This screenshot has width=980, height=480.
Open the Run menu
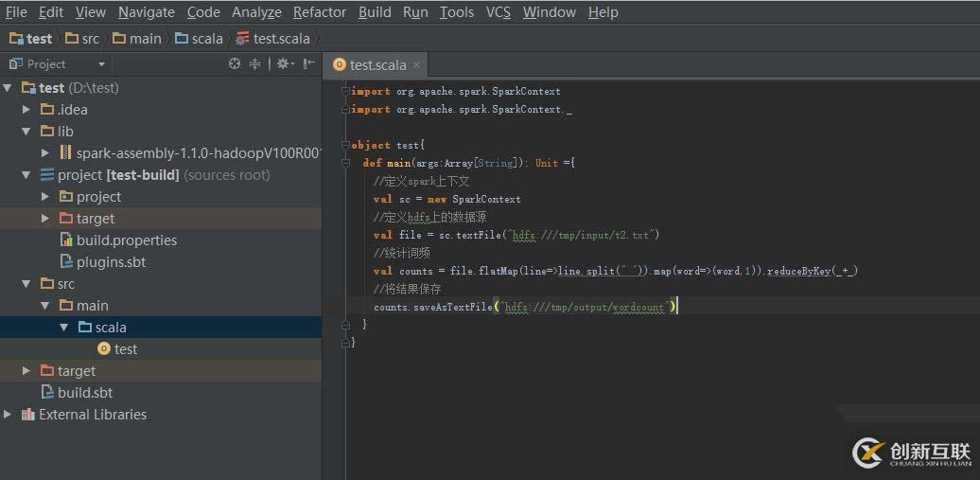pos(415,12)
